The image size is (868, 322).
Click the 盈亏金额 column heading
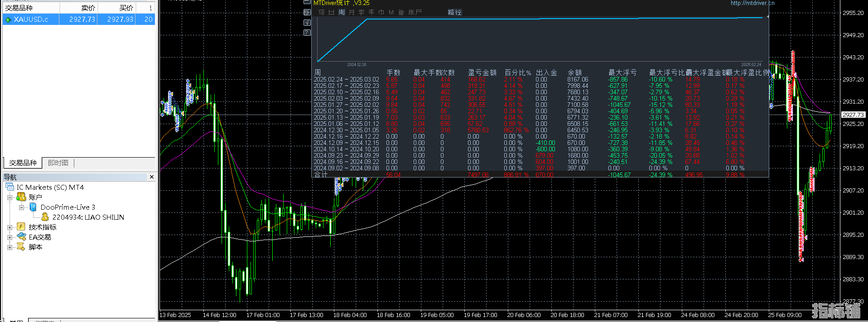482,72
